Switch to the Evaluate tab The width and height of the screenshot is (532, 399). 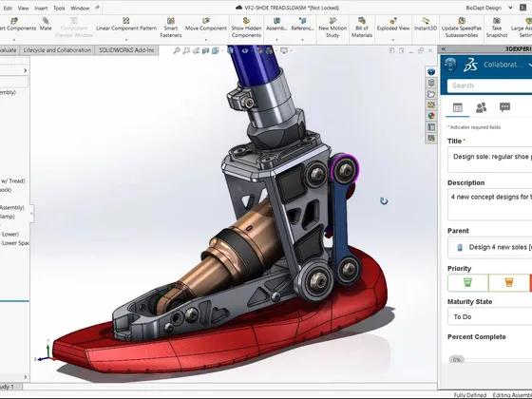[x=9, y=50]
